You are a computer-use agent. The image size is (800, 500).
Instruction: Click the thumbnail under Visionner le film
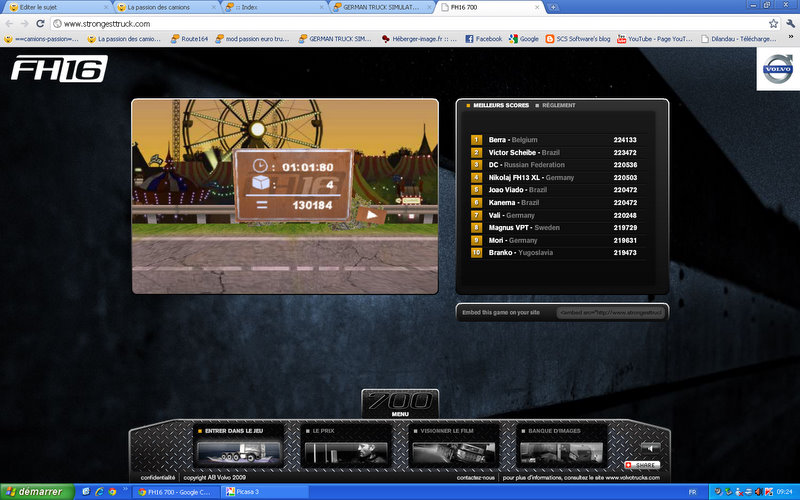(454, 453)
